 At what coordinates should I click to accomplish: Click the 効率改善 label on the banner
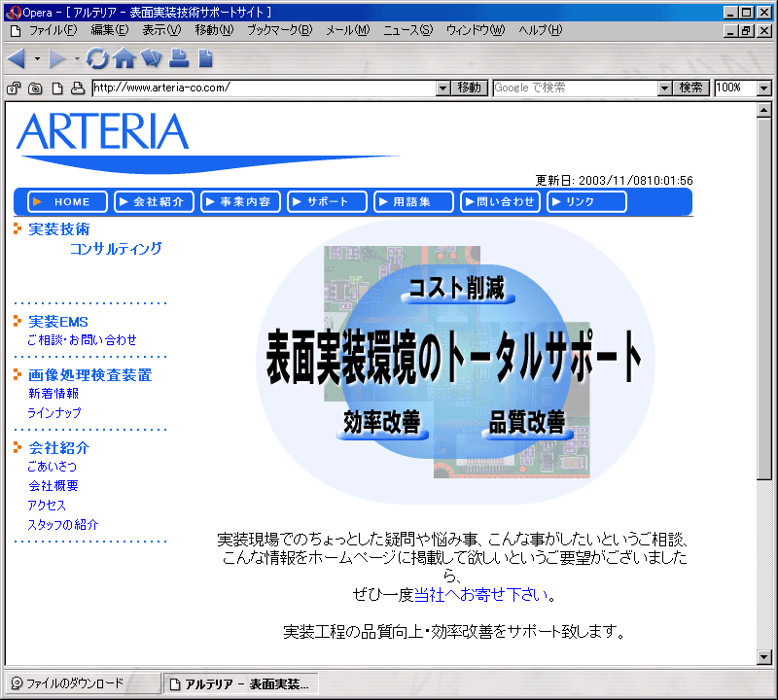[x=382, y=424]
